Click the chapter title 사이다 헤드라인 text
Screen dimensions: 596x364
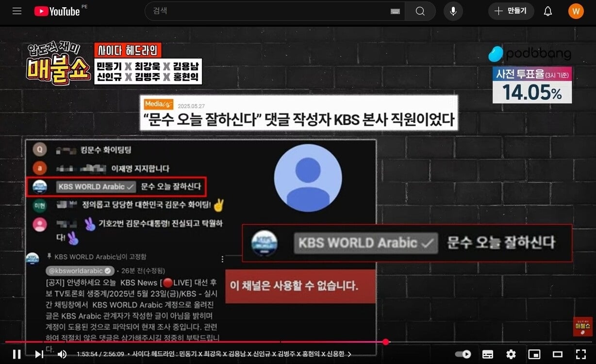click(x=238, y=354)
